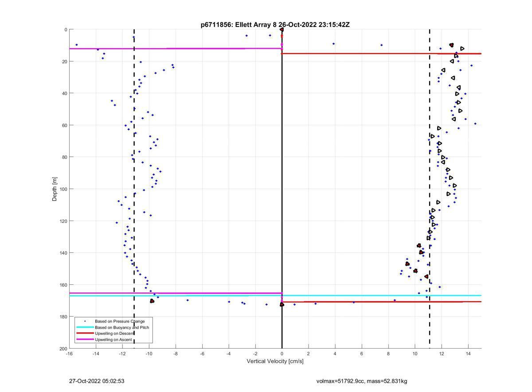532x392 pixels.
Task: Click the depth axis tick label '20'
Action: click(x=64, y=62)
